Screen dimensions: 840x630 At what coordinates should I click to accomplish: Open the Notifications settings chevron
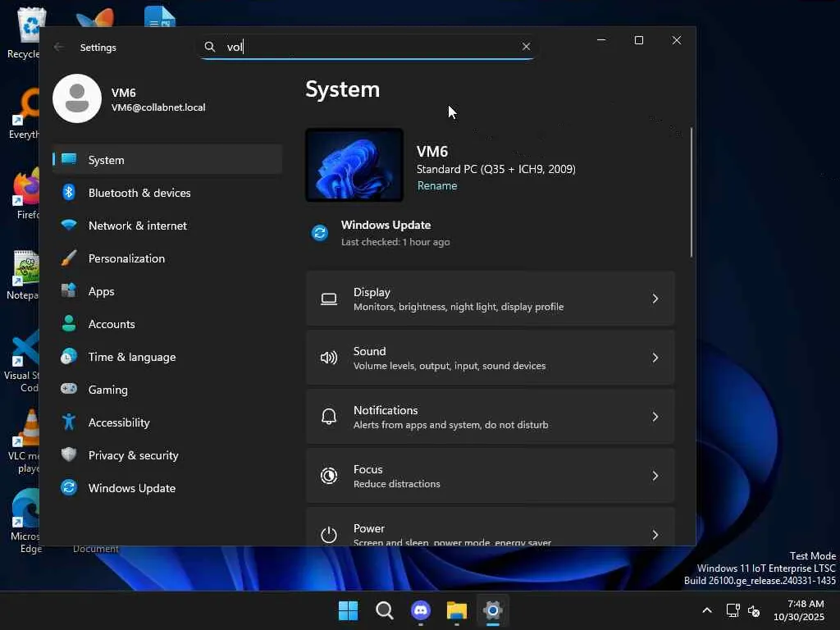click(655, 417)
